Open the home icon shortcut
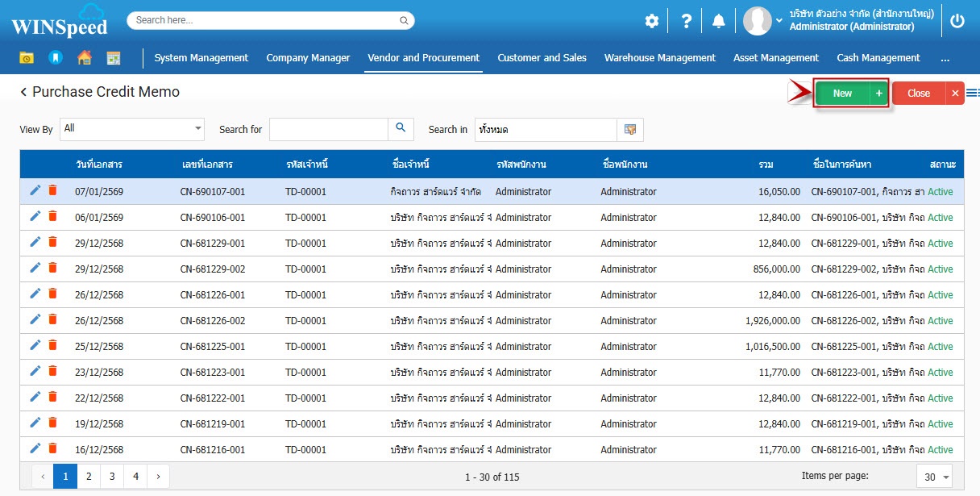 (x=84, y=58)
